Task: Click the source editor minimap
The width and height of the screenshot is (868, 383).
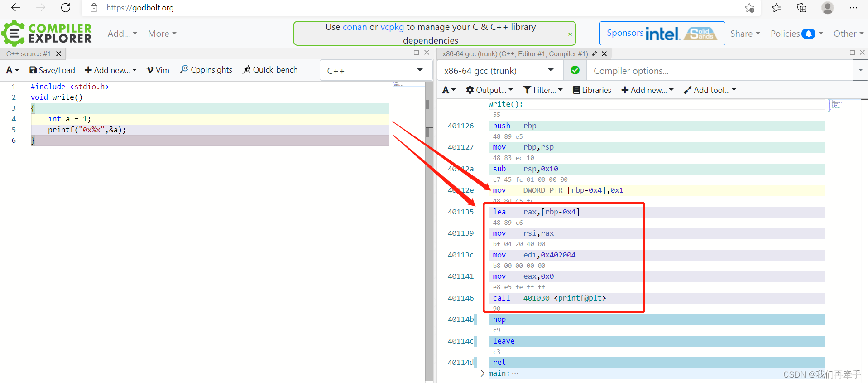Action: [408, 84]
